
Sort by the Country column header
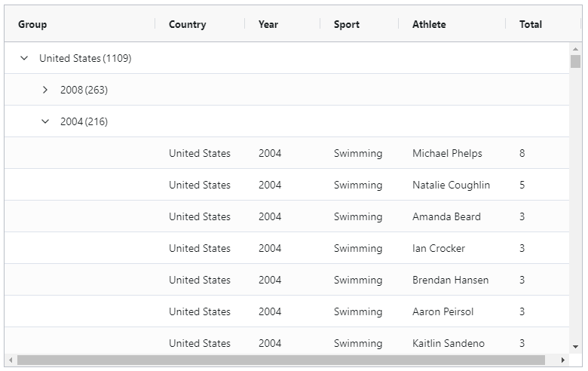(187, 24)
